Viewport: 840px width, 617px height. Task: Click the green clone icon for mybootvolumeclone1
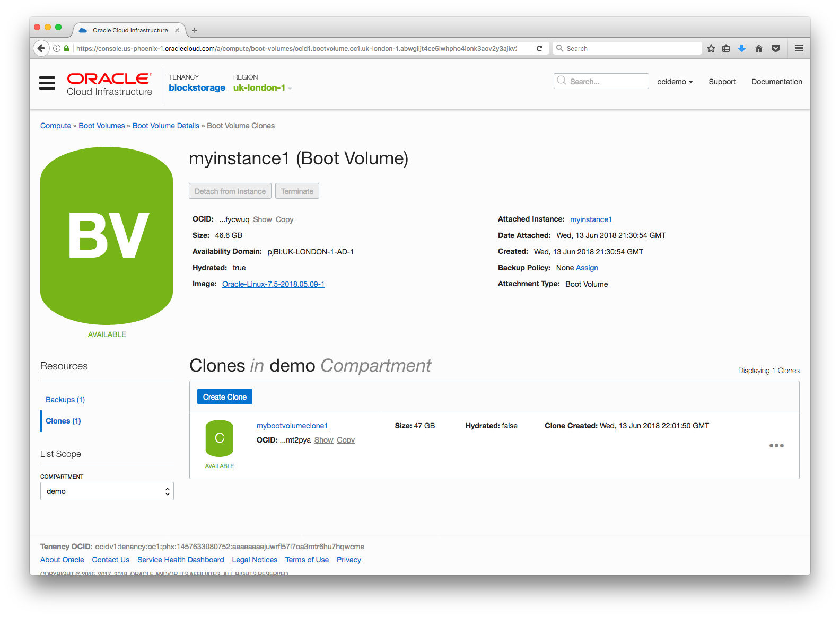(x=220, y=438)
